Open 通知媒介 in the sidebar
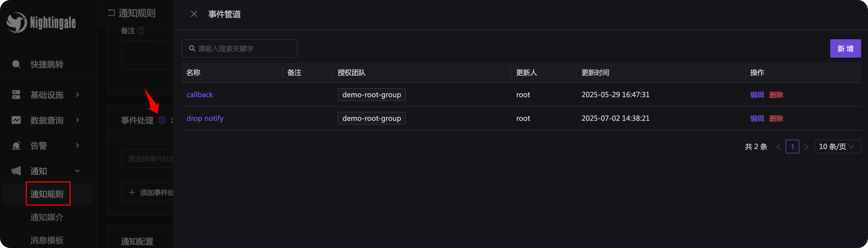 coord(47,217)
